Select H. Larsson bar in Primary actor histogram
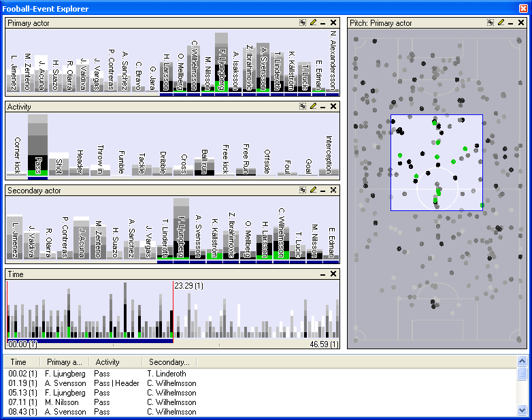The height and width of the screenshot is (420, 532). coord(166,76)
